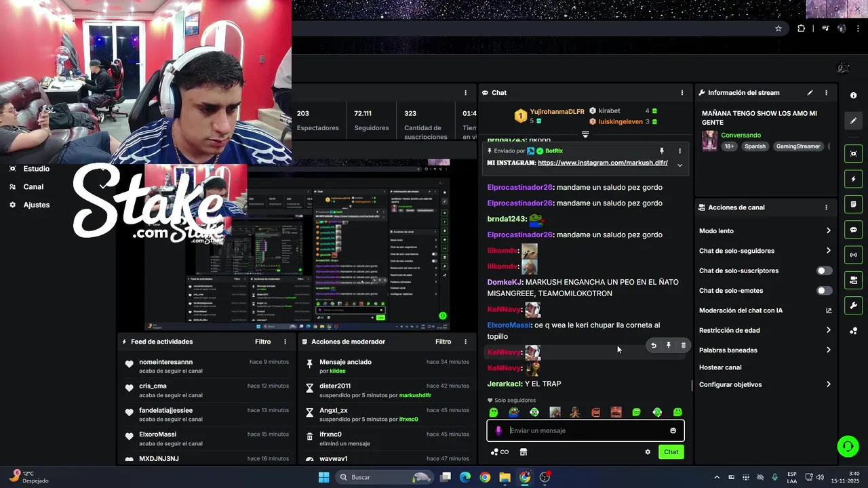Delete the hovered KeNNovy message
Viewport: 868px width, 488px height.
[683, 346]
